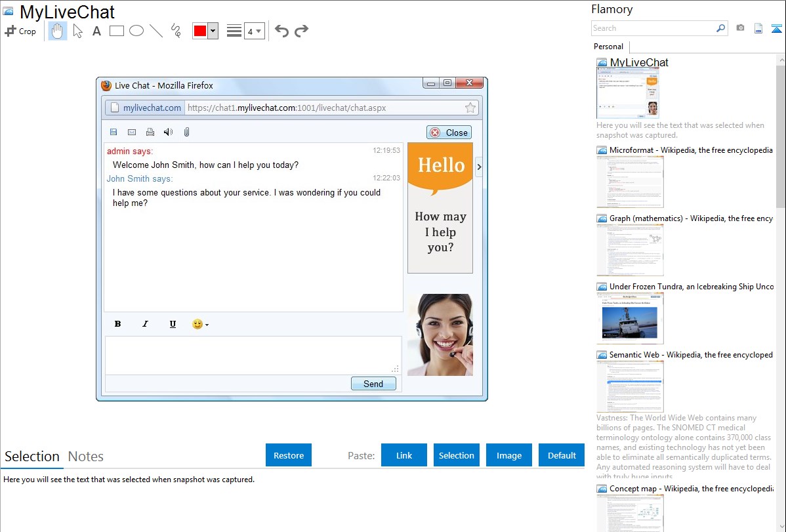Pick the text annotation tool (A)
786x532 pixels.
[x=96, y=31]
